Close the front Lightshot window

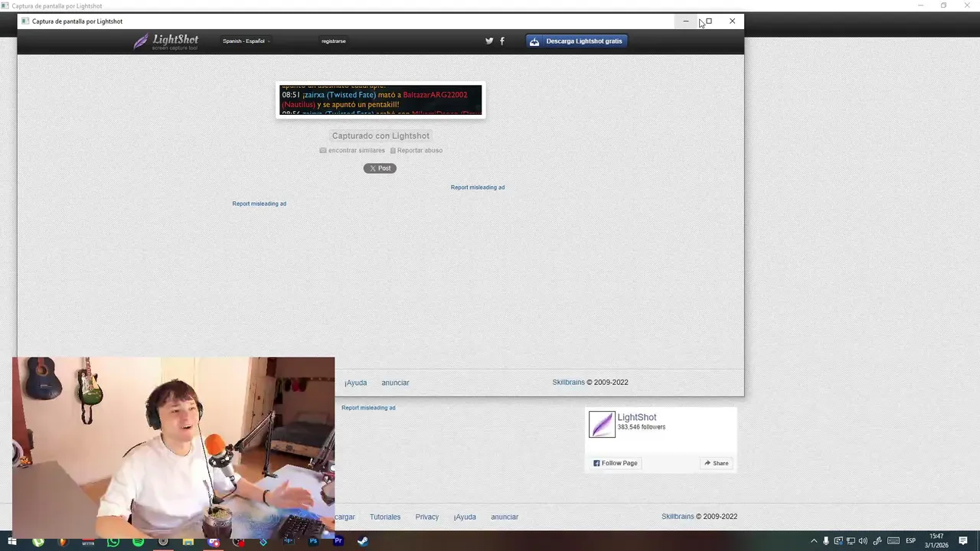pos(732,21)
